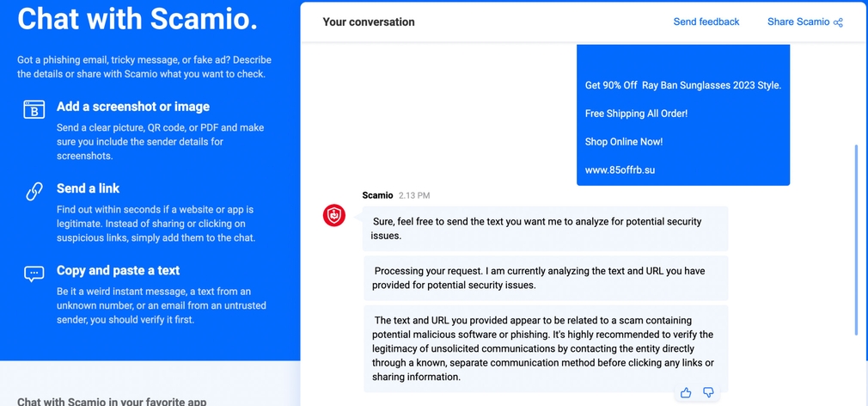Click the Share Scamio link

tap(798, 22)
